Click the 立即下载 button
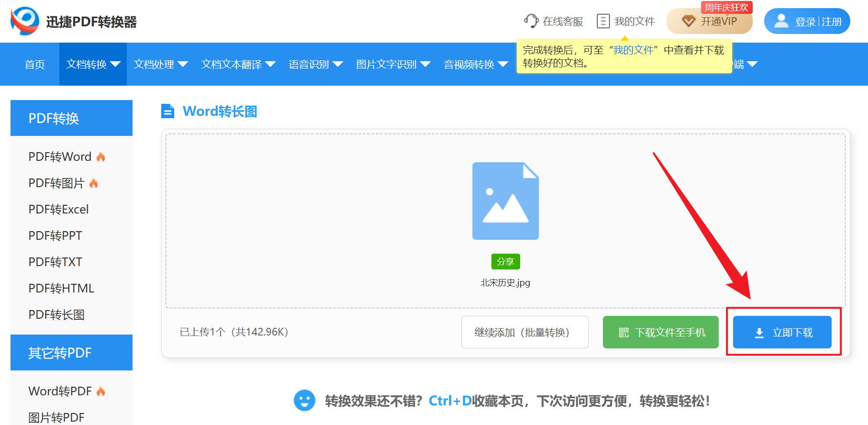868x425 pixels. [782, 332]
